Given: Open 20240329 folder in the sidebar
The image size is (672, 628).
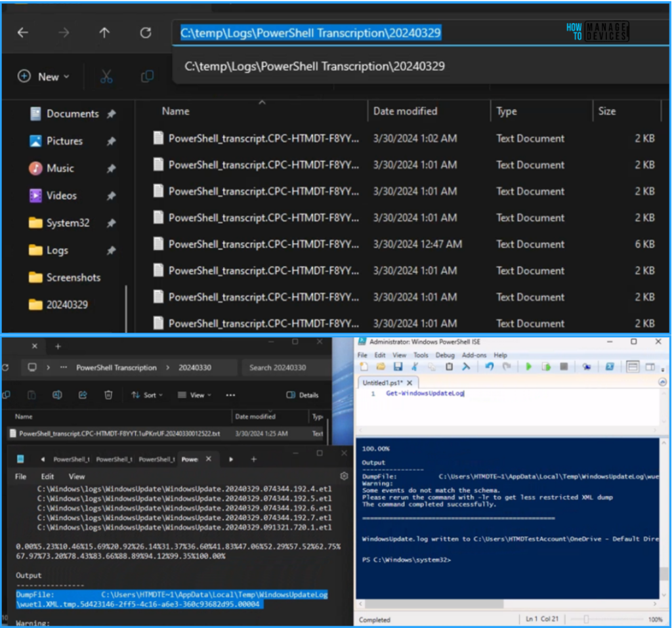Looking at the screenshot, I should [x=67, y=304].
